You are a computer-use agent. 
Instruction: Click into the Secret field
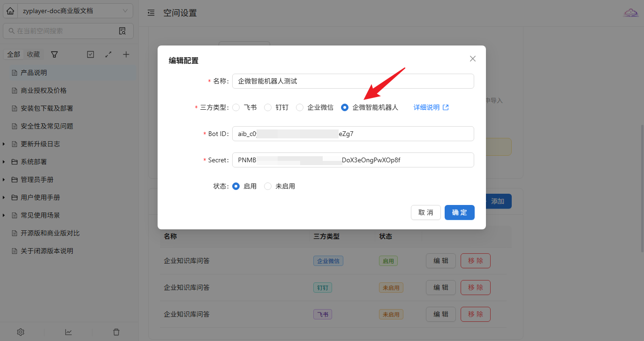(353, 160)
